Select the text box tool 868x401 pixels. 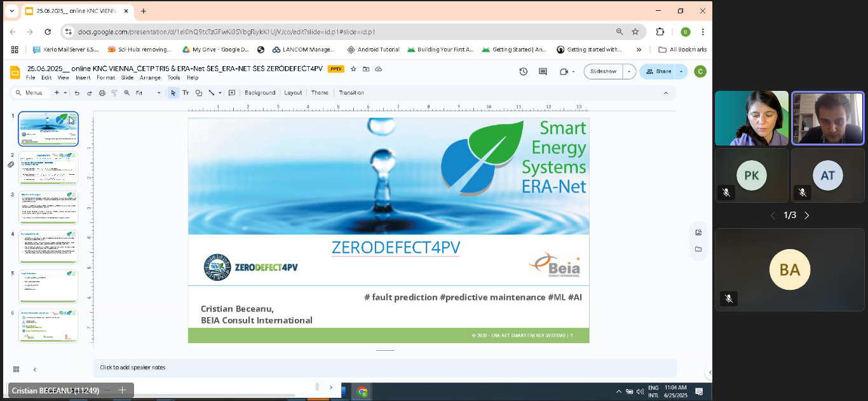tap(186, 93)
